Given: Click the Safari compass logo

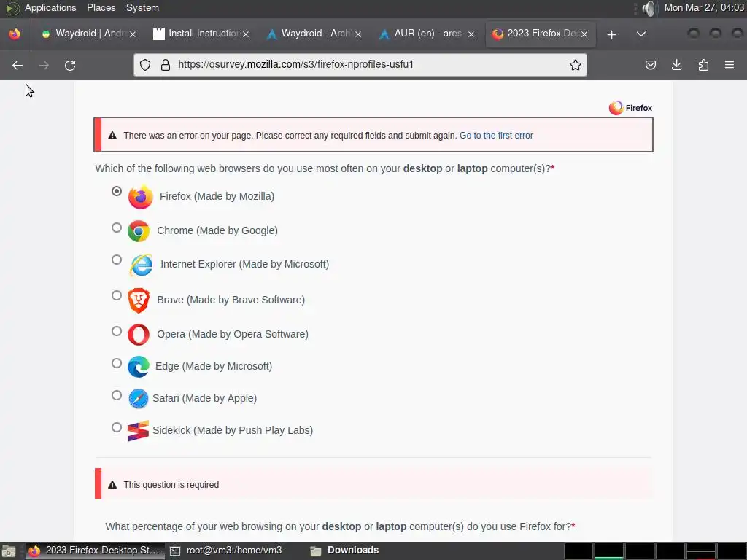Looking at the screenshot, I should click(138, 399).
